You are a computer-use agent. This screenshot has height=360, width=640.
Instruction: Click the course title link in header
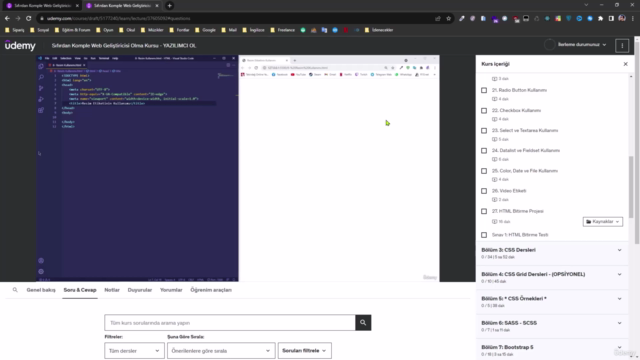[x=124, y=45]
